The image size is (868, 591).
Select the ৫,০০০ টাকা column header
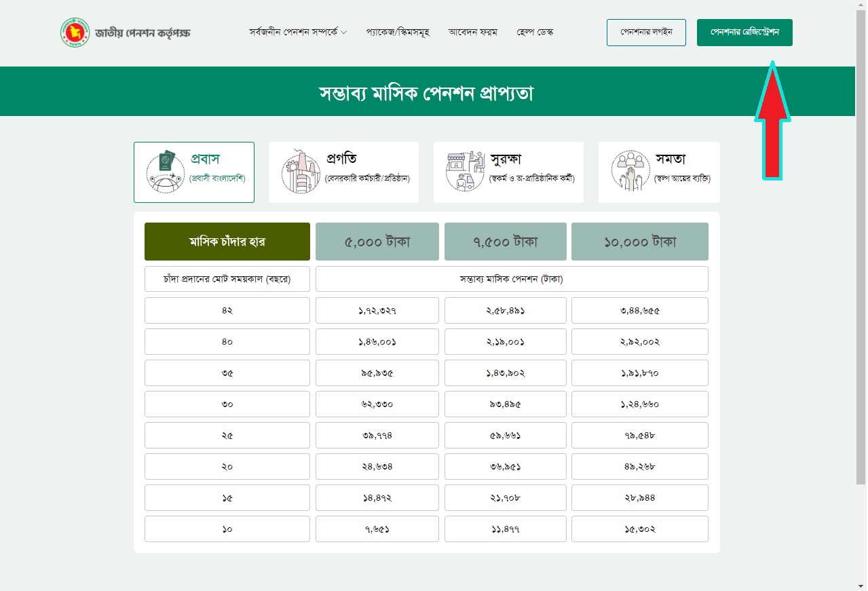[x=377, y=242]
